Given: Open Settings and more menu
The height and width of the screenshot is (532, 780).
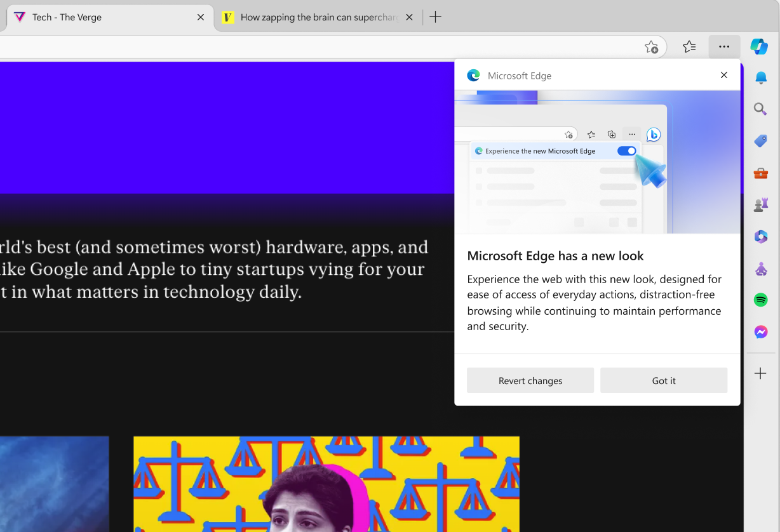Looking at the screenshot, I should (724, 47).
